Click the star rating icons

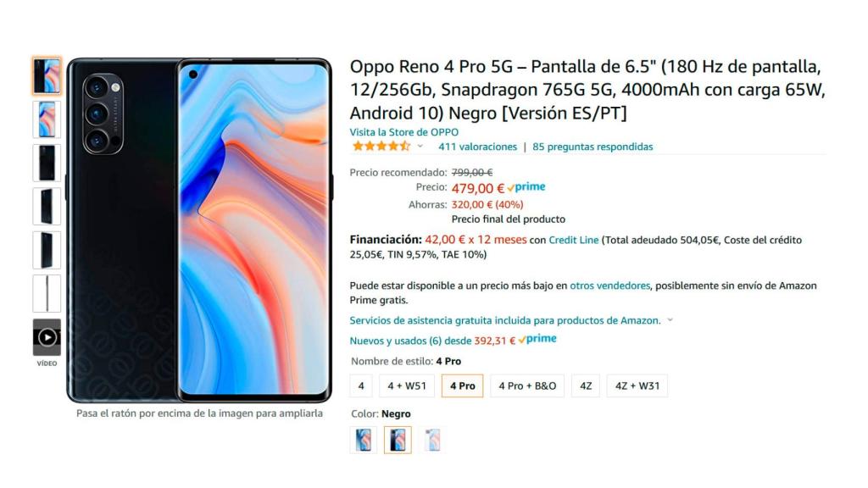381,147
